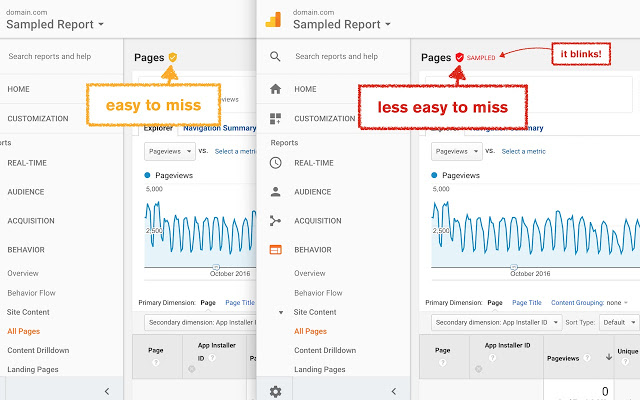Viewport: 640px width, 400px height.
Task: Click the orange Behavior icon
Action: pos(276,249)
